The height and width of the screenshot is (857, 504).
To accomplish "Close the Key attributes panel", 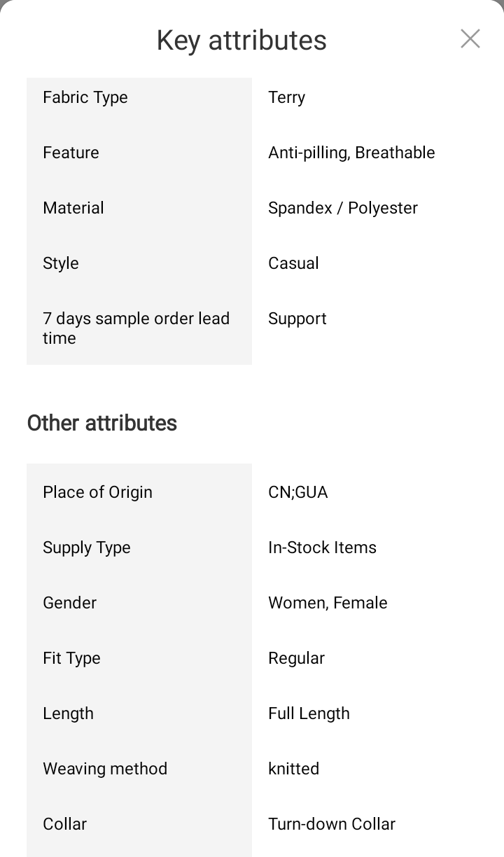I will (x=470, y=39).
